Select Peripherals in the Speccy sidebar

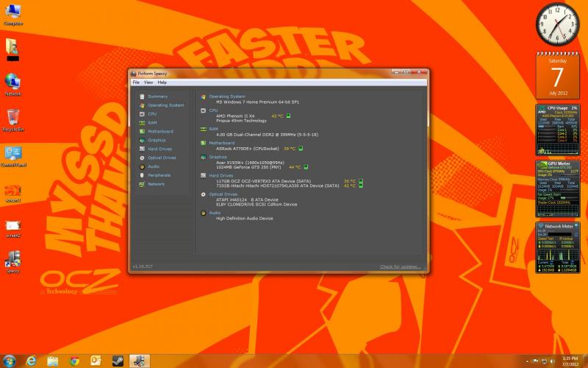(159, 175)
